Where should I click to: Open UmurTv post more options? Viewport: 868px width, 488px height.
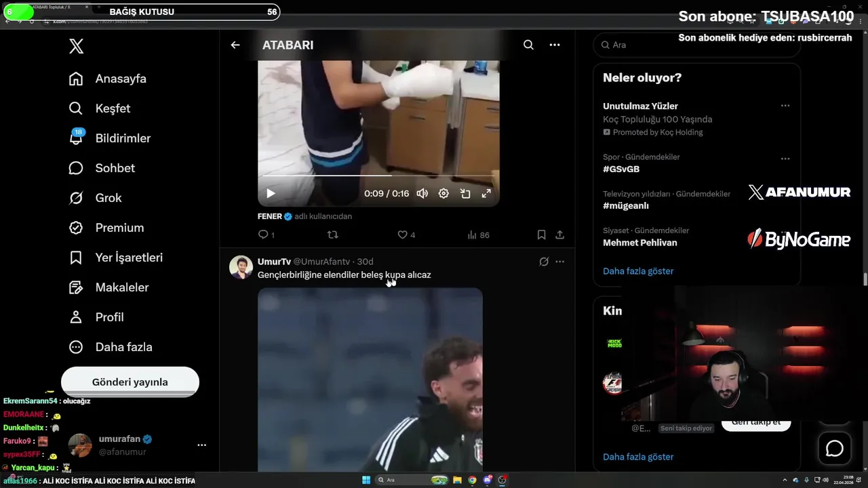coord(559,262)
